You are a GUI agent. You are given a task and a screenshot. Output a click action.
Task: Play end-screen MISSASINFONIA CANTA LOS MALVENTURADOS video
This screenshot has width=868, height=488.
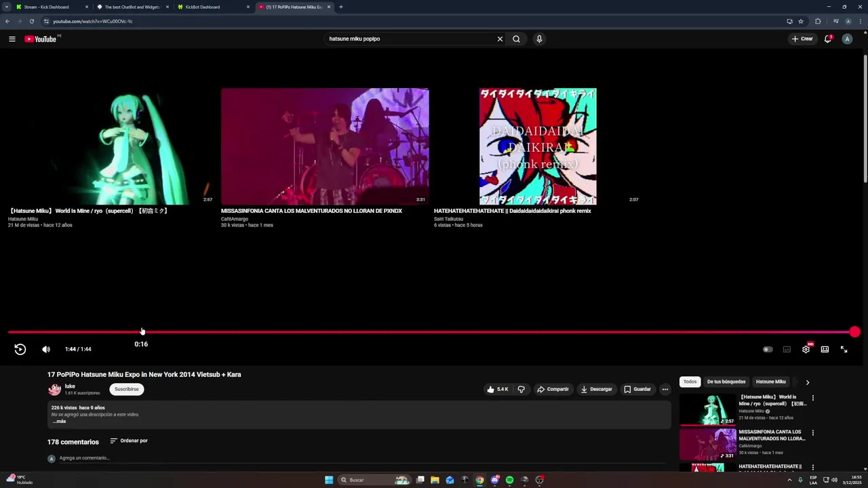pyautogui.click(x=325, y=146)
